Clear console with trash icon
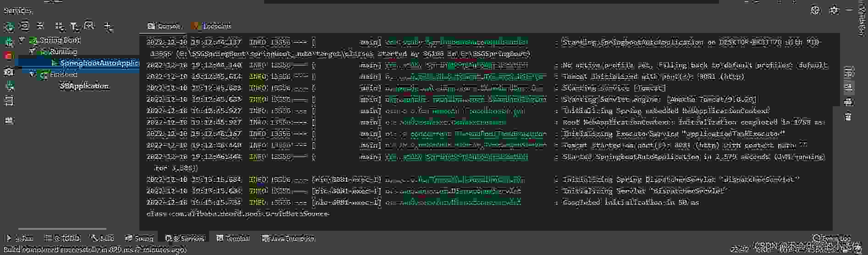868x255 pixels. (x=849, y=117)
